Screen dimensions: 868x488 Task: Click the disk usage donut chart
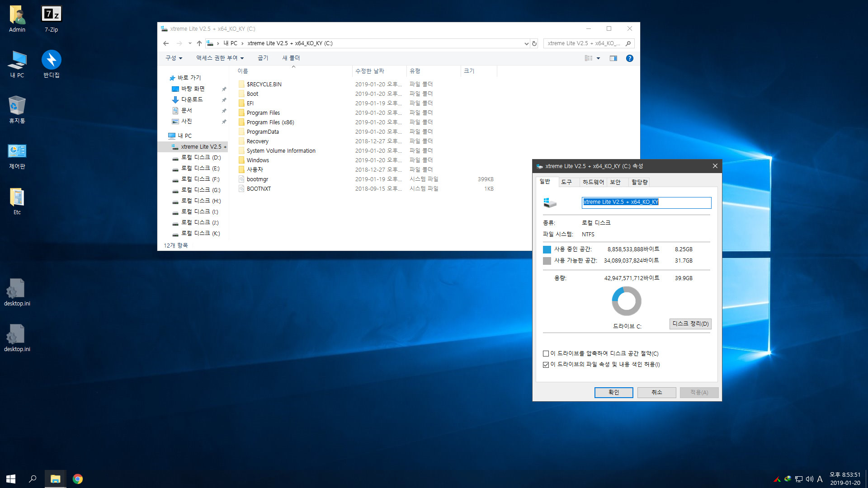(626, 301)
